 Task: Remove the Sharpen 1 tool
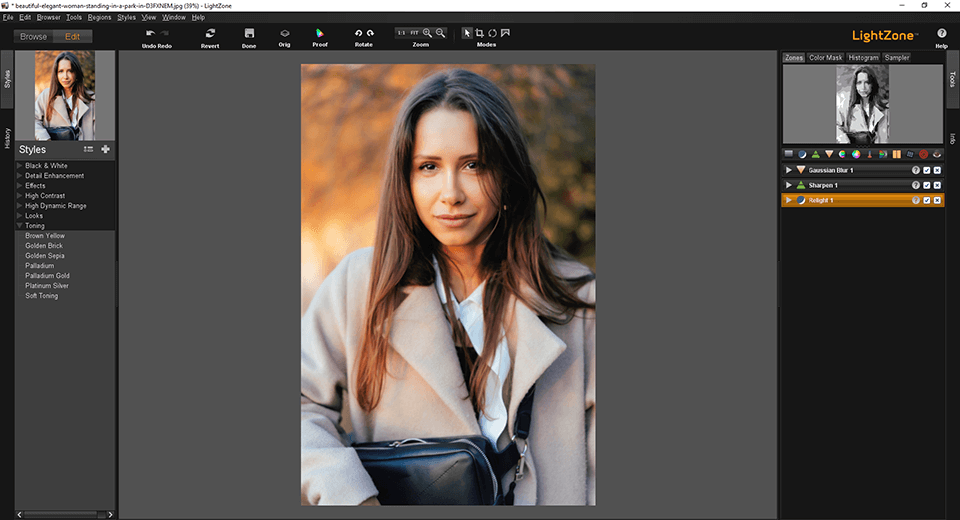point(937,185)
